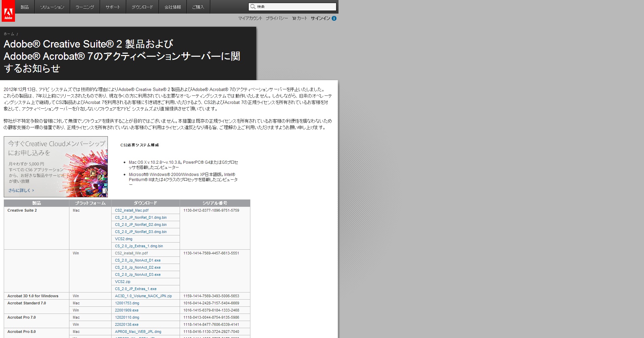644x338 pixels.
Task: Click the シリアル番号 table column header
Action: (215, 203)
